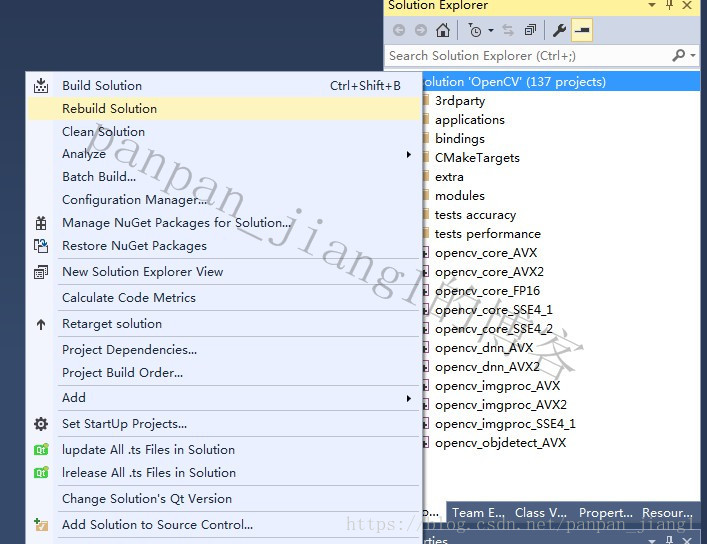Choose Project Dependencies entry
This screenshot has height=544, width=707.
click(224, 350)
